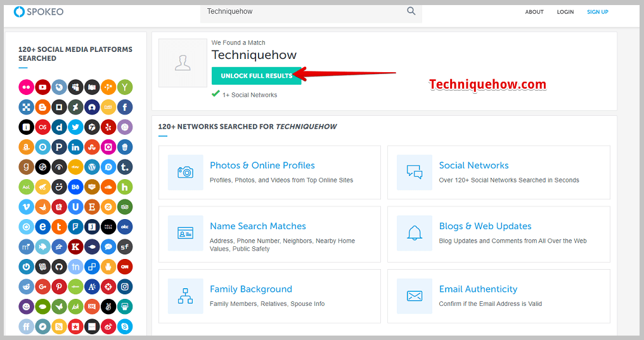Viewport: 644px width, 340px height.
Task: Select the Tumblr t. icon
Action: 125,167
